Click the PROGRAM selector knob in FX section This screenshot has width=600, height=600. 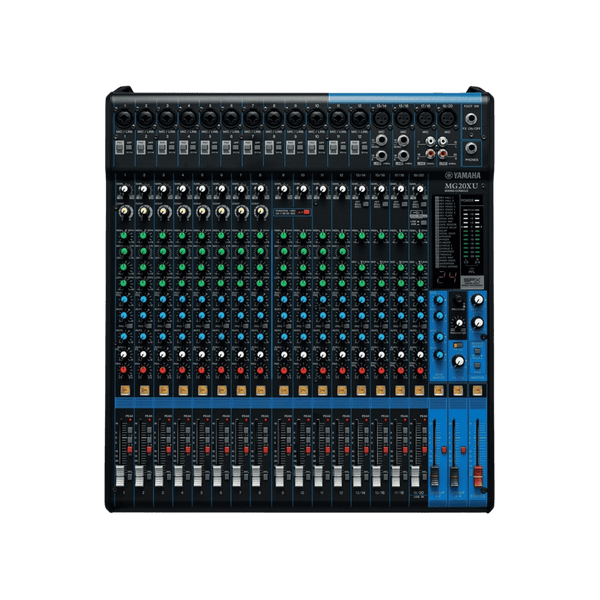pyautogui.click(x=458, y=299)
